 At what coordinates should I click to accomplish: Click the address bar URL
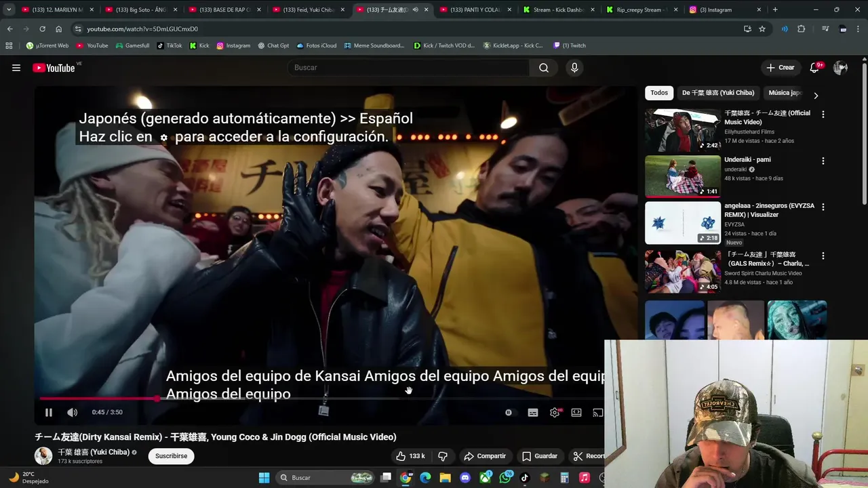coord(142,29)
